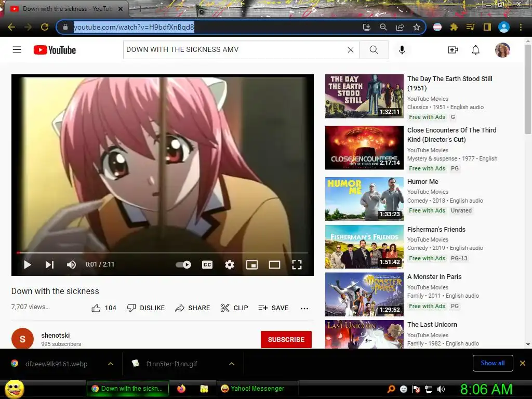
Task: Install app icon in address bar
Action: click(366, 27)
